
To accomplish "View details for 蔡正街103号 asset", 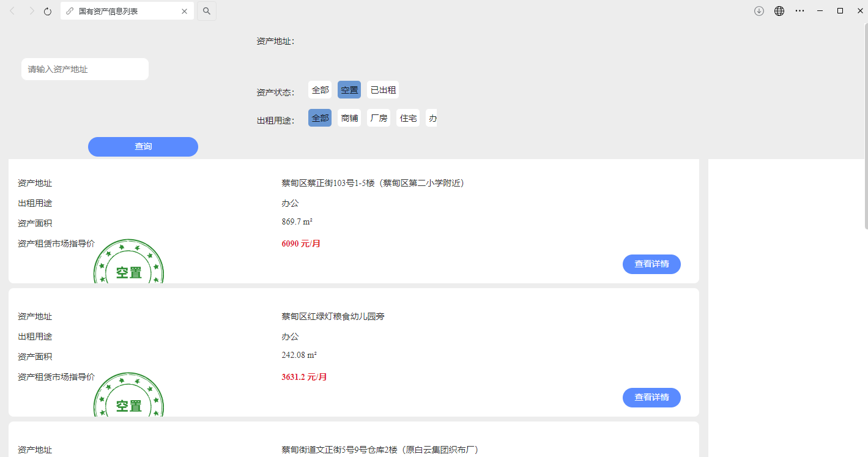I will 651,264.
